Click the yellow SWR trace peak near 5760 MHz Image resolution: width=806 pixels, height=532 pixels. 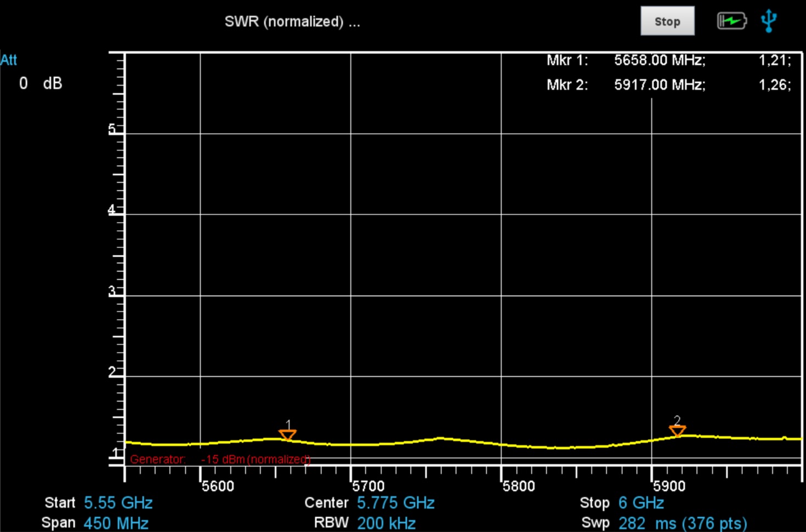pos(440,438)
